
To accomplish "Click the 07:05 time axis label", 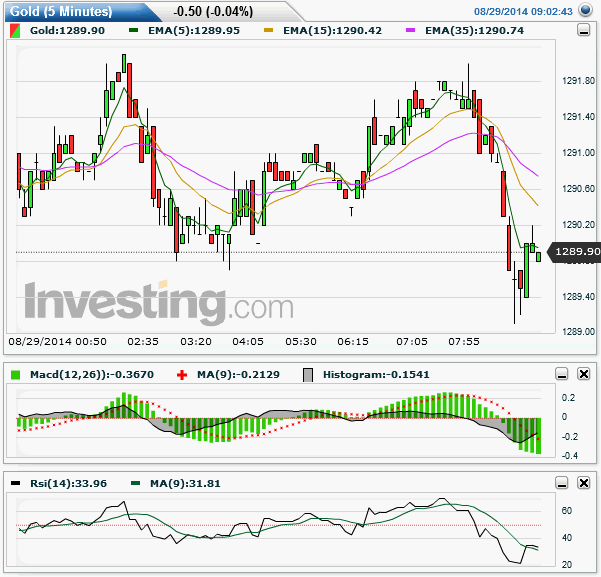I will click(412, 342).
